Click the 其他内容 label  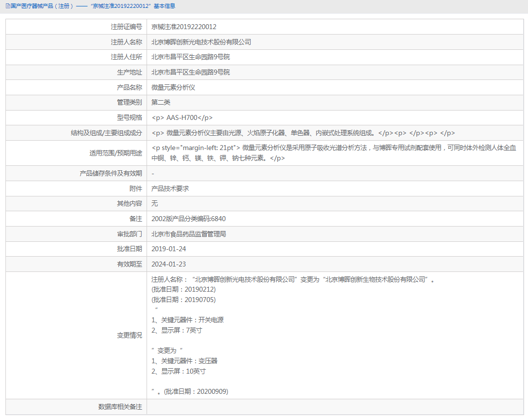pyautogui.click(x=129, y=203)
